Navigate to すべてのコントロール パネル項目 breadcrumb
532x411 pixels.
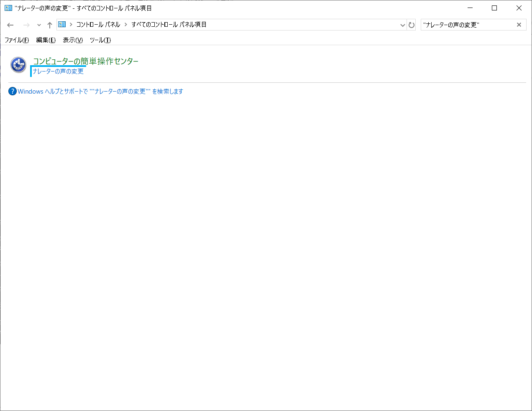point(169,25)
